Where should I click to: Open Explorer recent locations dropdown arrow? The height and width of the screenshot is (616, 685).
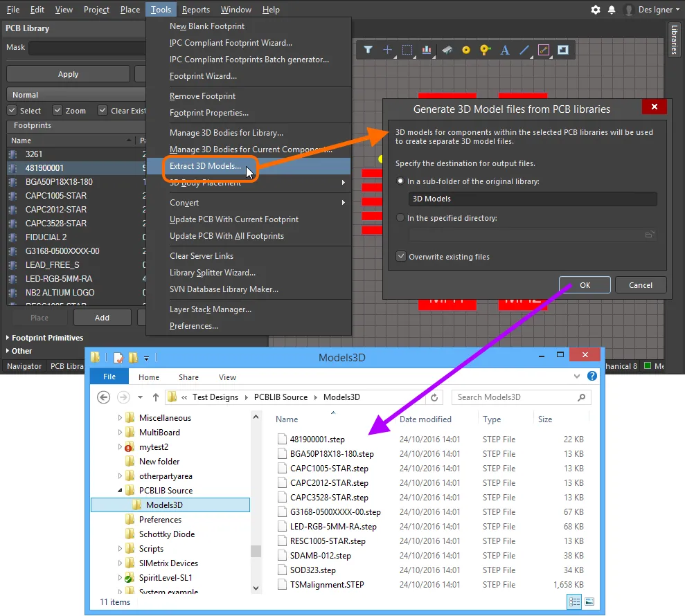[140, 397]
